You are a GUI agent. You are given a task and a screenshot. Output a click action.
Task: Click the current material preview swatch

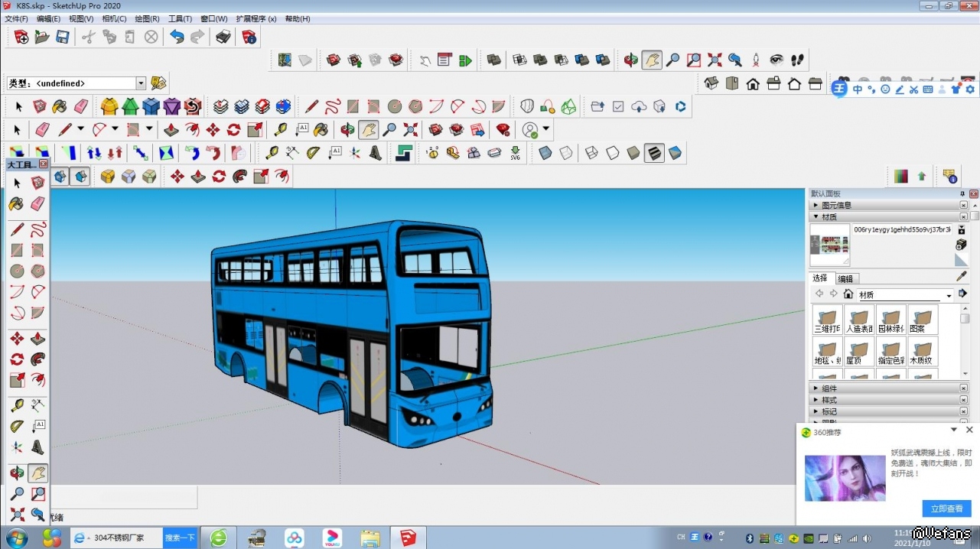(830, 245)
